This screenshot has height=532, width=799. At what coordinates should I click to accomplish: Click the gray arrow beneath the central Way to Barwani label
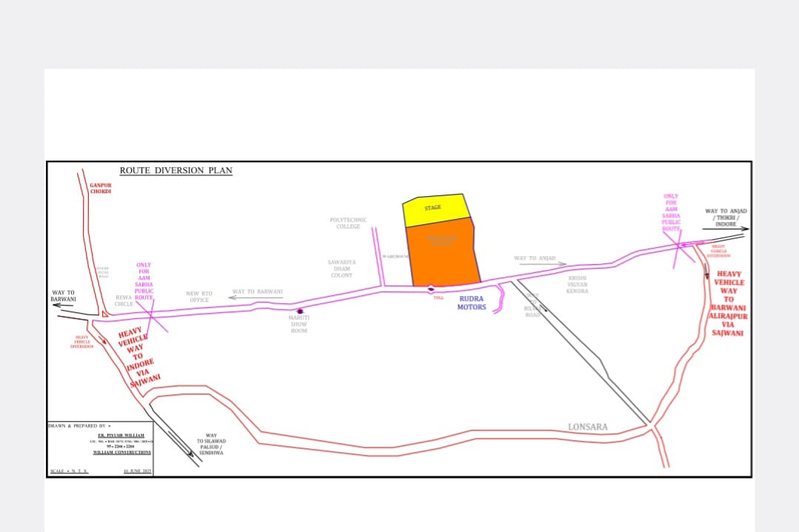255,297
